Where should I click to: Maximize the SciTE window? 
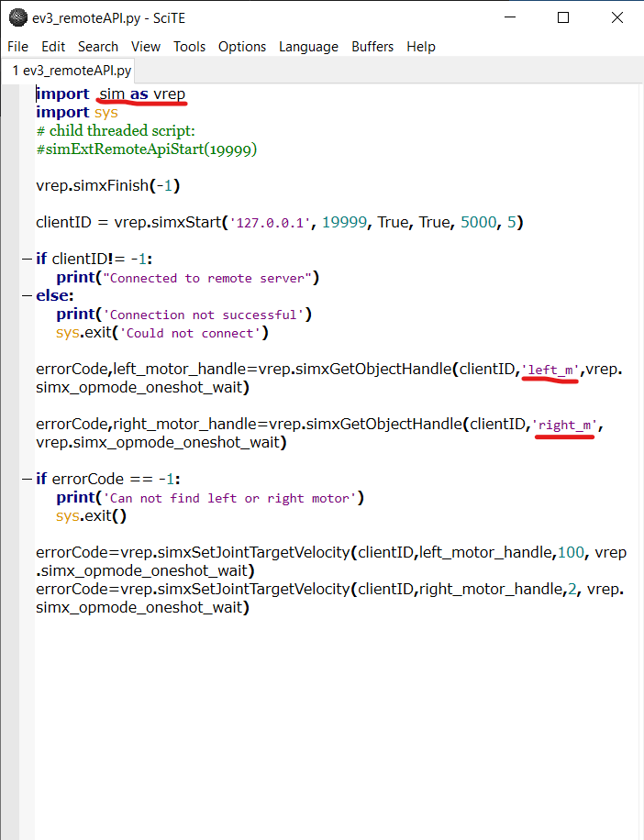[x=563, y=17]
